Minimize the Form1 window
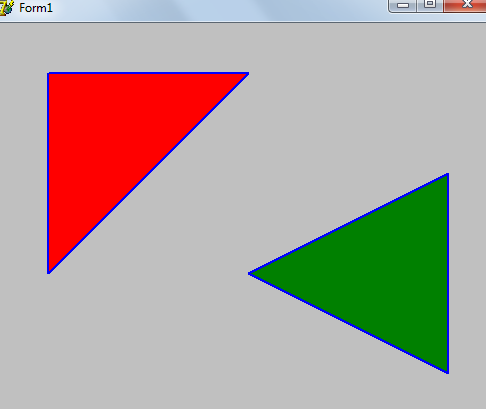This screenshot has width=486, height=409. point(403,6)
